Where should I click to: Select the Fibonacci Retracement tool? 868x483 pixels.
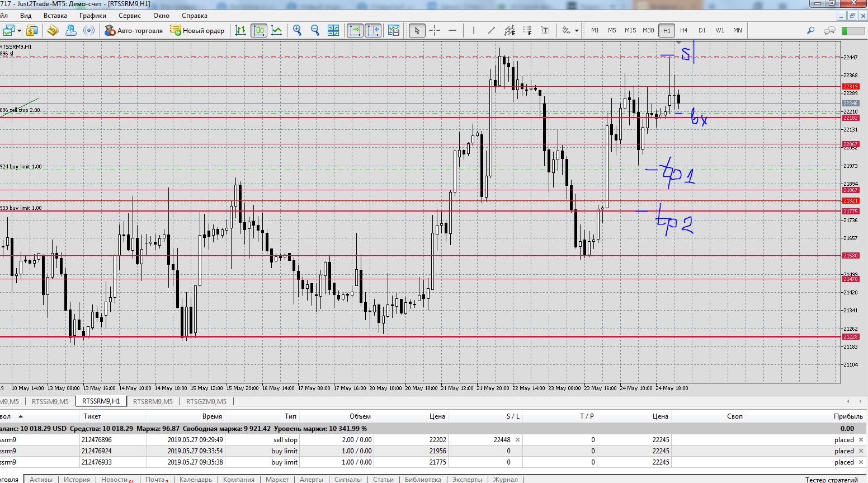coord(527,30)
